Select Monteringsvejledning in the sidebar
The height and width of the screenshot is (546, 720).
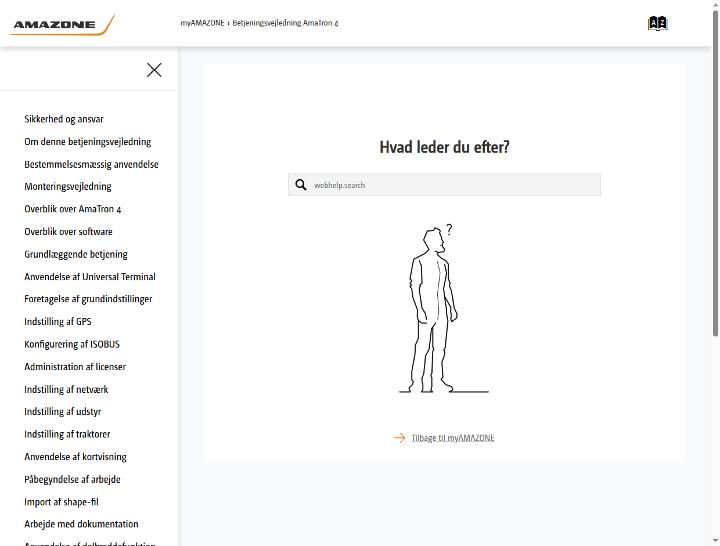tap(68, 186)
